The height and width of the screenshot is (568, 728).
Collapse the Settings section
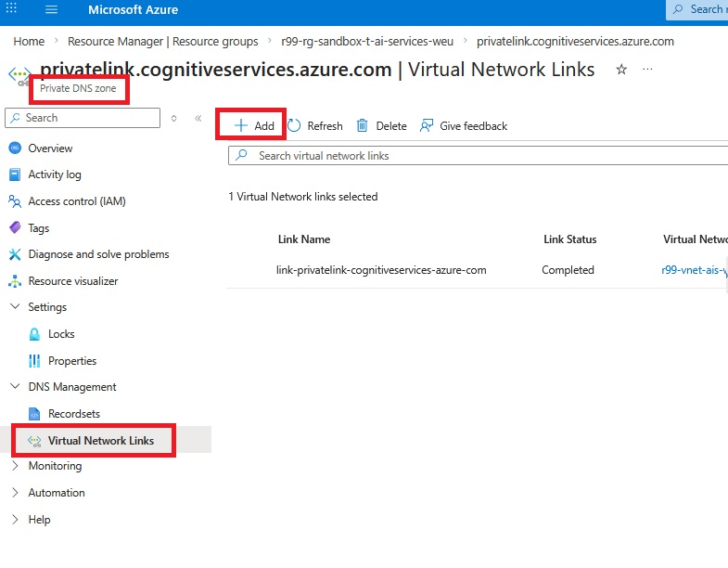(15, 307)
